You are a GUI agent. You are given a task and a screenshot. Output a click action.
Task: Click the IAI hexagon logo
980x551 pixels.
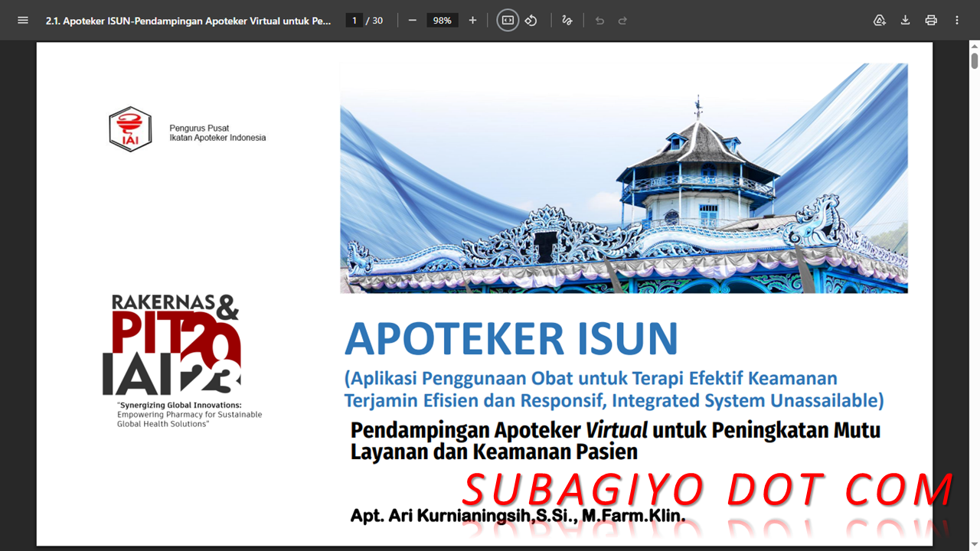[x=130, y=129]
